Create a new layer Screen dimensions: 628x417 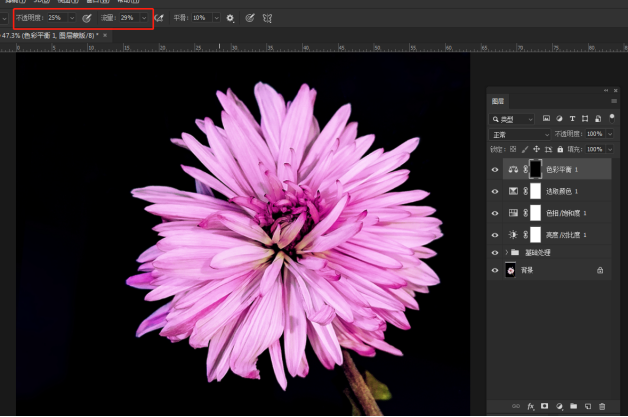pyautogui.click(x=588, y=406)
